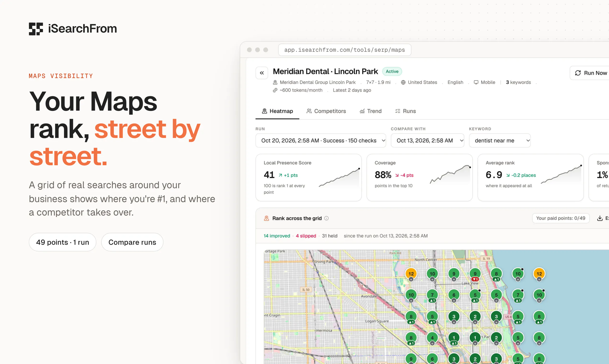Click the 31 held text
Viewport: 609px width, 364px height.
click(x=329, y=236)
